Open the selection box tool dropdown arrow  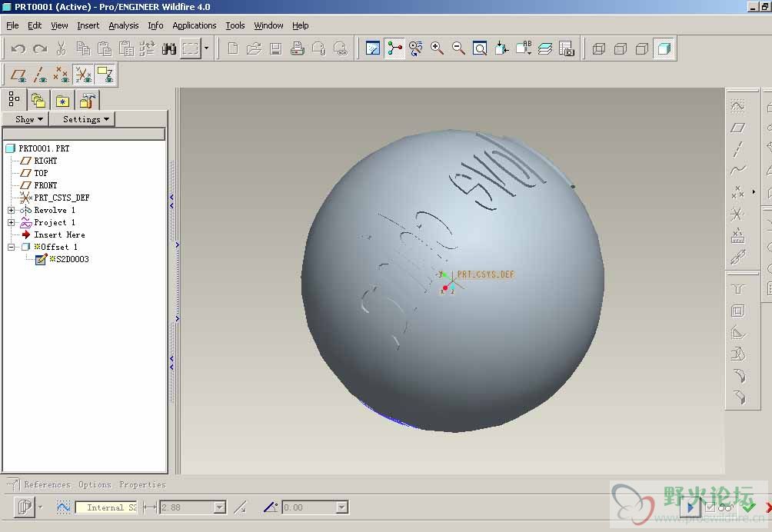(x=206, y=48)
